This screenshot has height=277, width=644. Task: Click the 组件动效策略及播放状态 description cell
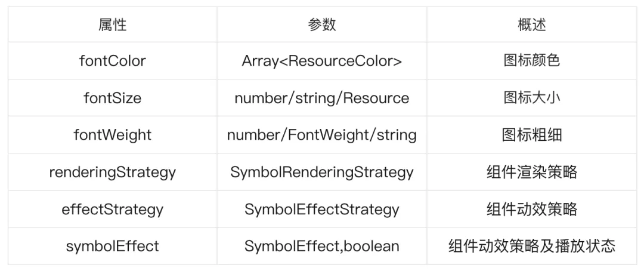coord(532,246)
